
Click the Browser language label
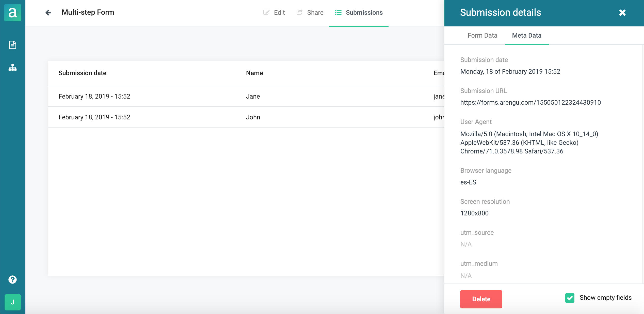(486, 170)
